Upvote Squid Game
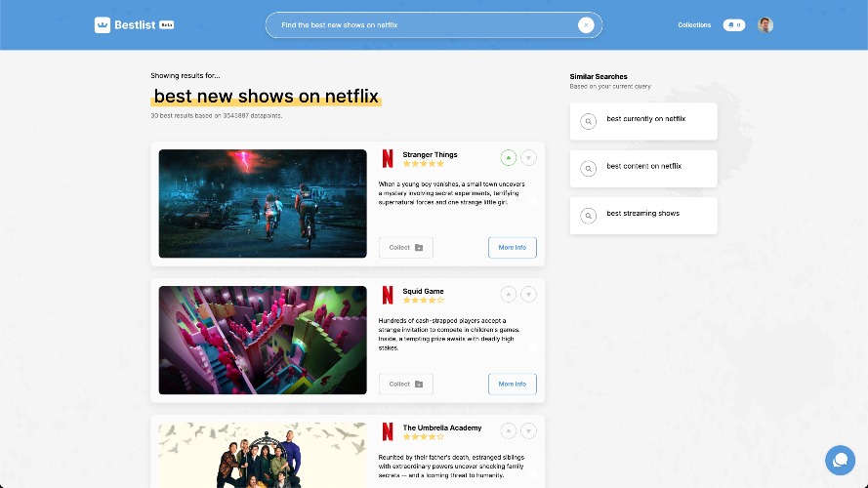The height and width of the screenshot is (488, 868). pos(508,295)
